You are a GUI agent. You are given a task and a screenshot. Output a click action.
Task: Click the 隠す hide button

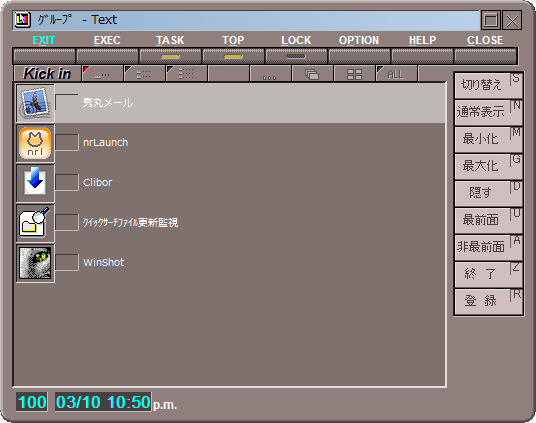pos(488,193)
